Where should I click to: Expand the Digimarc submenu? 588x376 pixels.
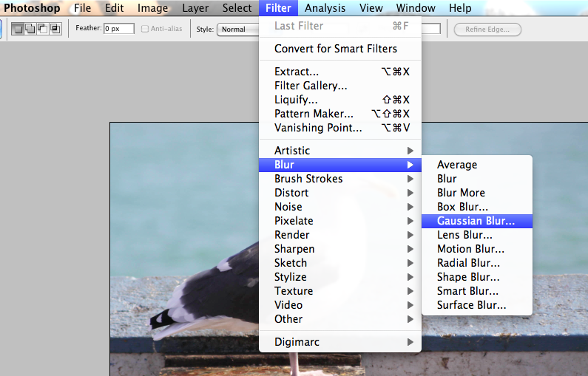pos(340,342)
